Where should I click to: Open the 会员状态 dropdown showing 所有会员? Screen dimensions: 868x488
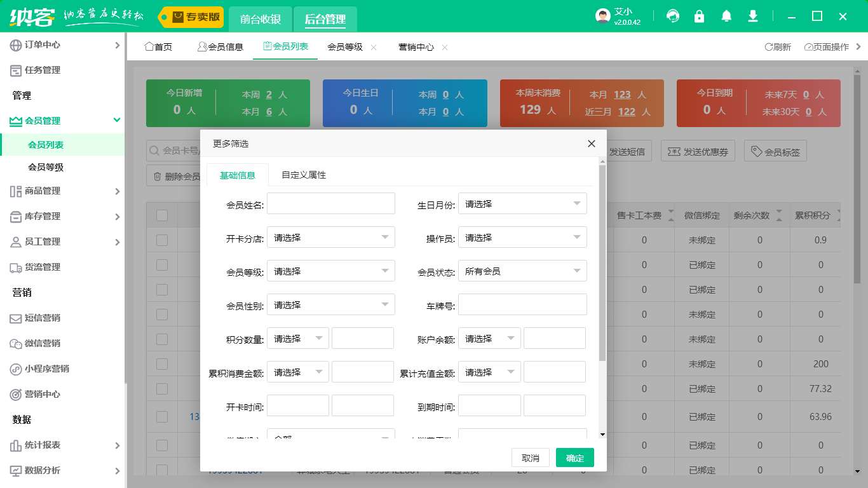click(x=522, y=271)
